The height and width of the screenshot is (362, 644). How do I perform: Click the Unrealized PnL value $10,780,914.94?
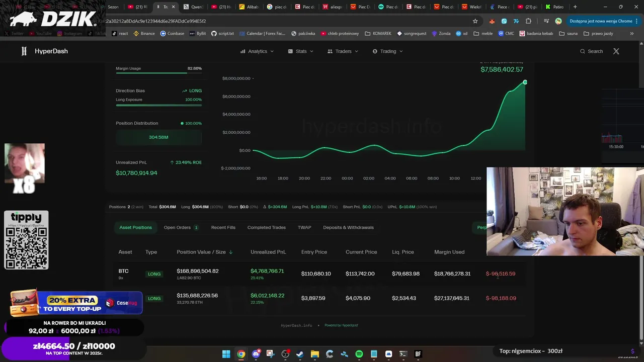click(x=136, y=173)
